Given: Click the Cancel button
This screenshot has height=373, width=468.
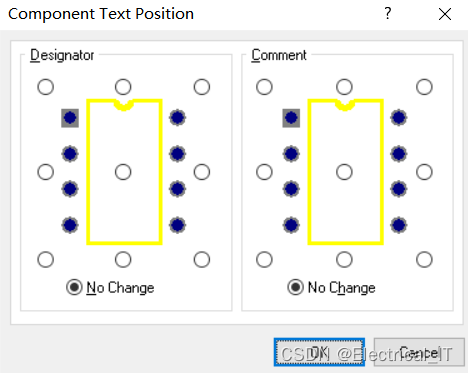Looking at the screenshot, I should (x=419, y=352).
